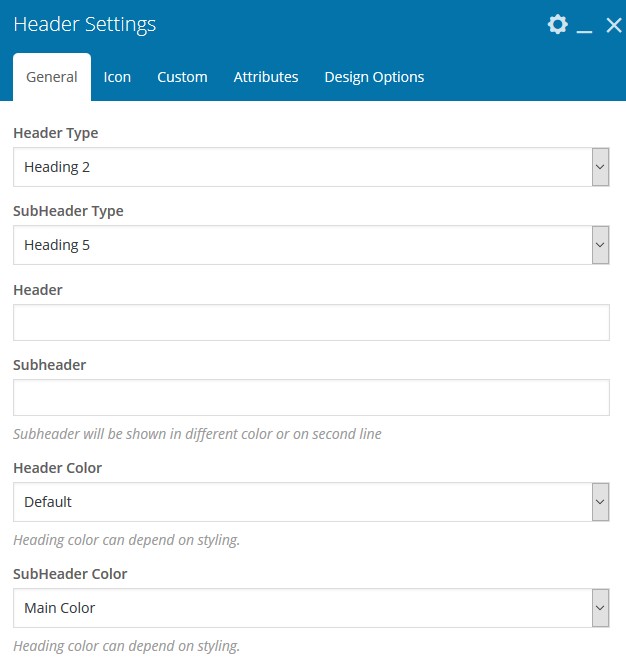The image size is (626, 671).
Task: Click the Header Type field label
Action: [56, 133]
